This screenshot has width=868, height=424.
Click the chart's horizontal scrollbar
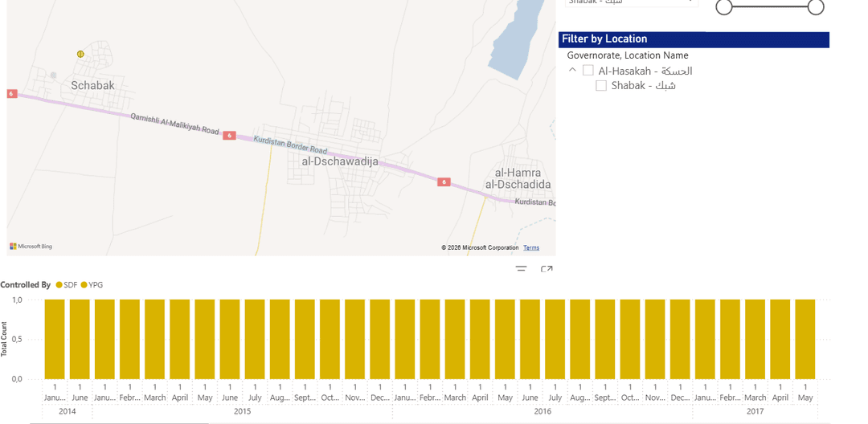click(121, 422)
